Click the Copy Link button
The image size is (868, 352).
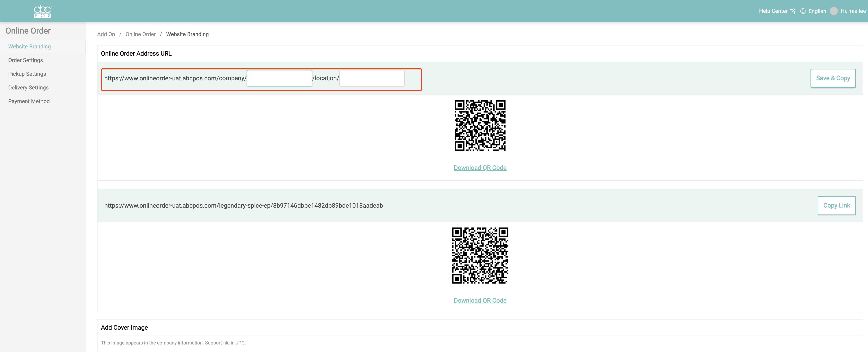(837, 205)
